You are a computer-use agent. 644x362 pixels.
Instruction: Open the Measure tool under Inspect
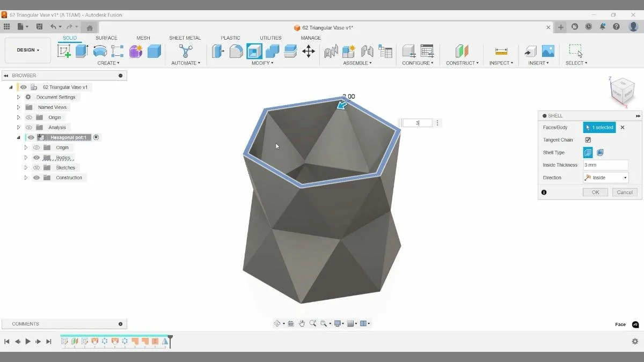501,51
